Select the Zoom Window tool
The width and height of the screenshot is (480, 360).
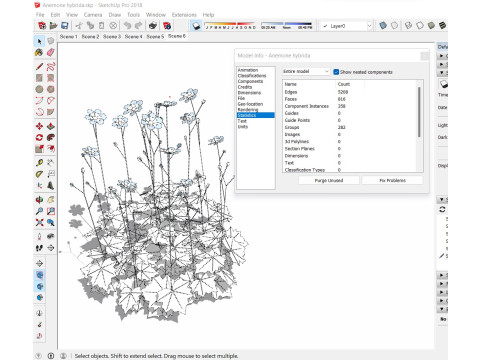pyautogui.click(x=51, y=211)
